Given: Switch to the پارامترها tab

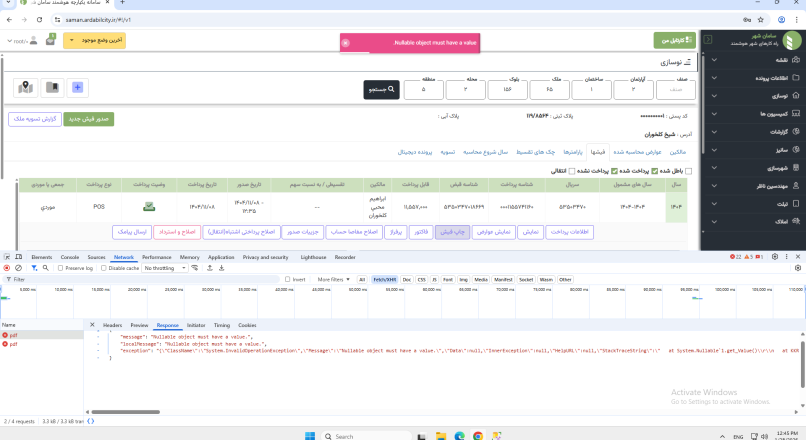Looking at the screenshot, I should [x=573, y=152].
